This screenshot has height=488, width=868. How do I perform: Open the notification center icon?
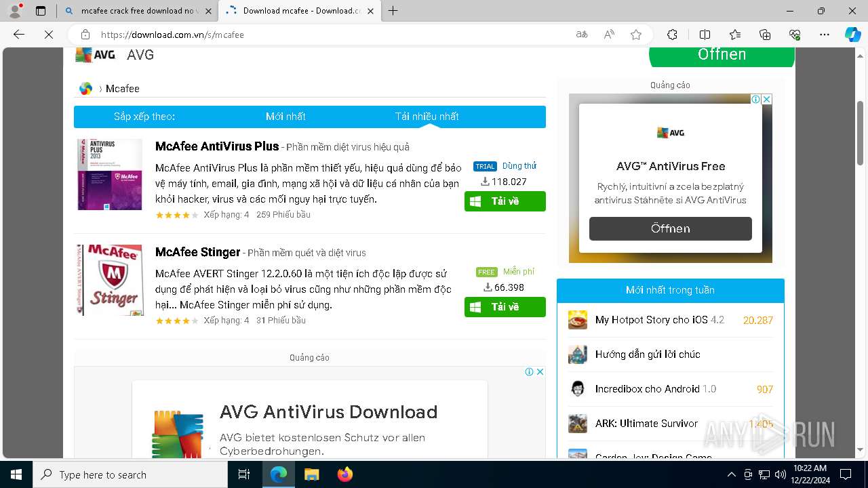tap(846, 474)
